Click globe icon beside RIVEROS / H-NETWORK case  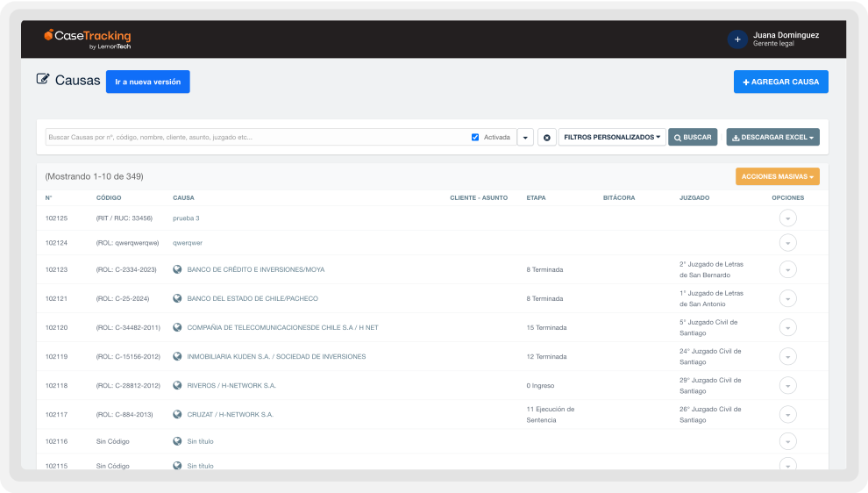click(x=177, y=385)
